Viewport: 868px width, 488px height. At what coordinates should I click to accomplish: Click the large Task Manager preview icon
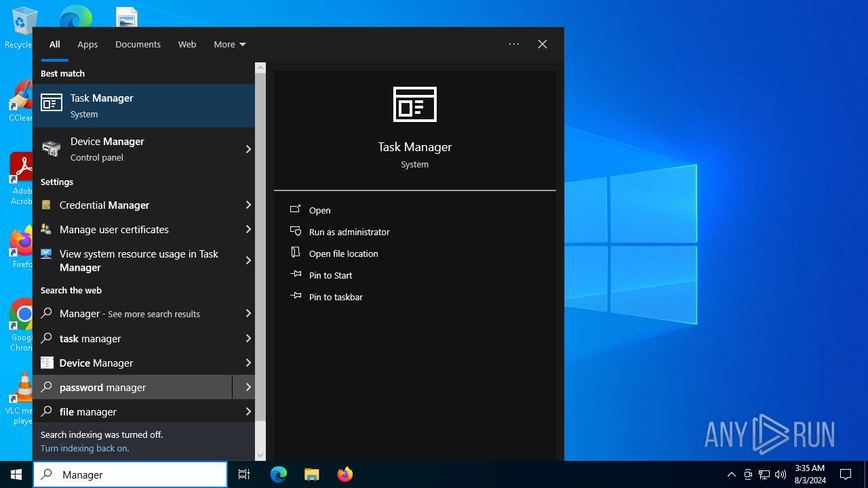pyautogui.click(x=415, y=104)
